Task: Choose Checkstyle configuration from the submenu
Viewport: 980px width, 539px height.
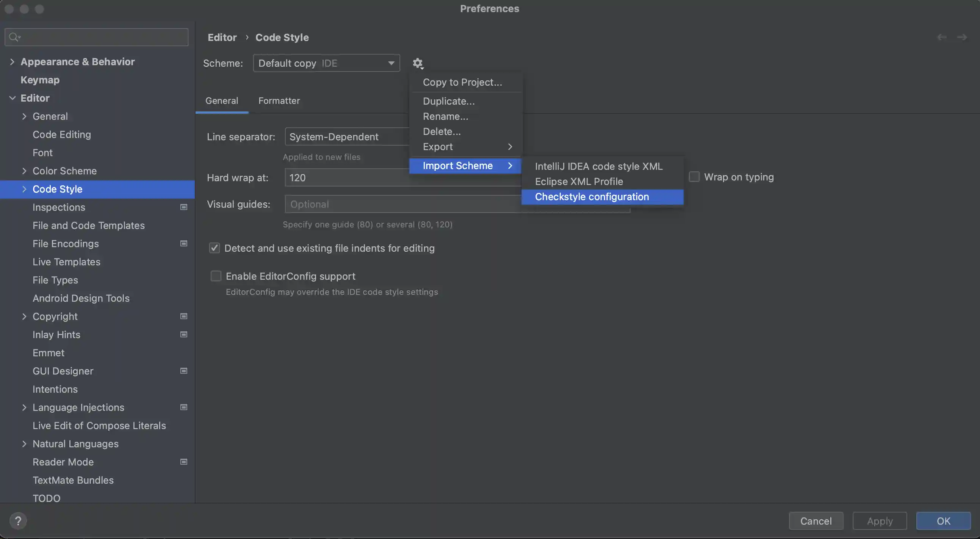Action: (592, 197)
